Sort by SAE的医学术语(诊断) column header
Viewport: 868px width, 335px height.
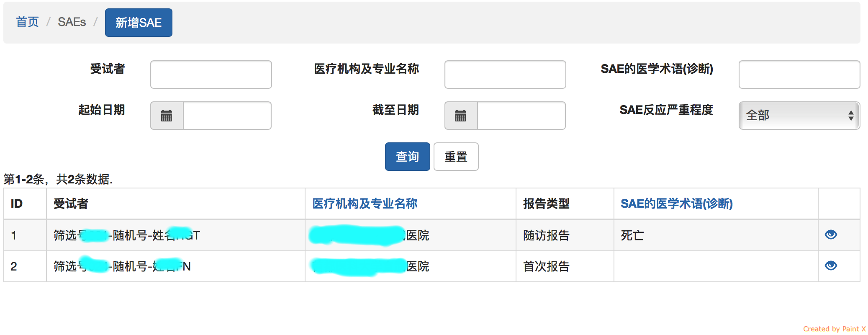676,204
